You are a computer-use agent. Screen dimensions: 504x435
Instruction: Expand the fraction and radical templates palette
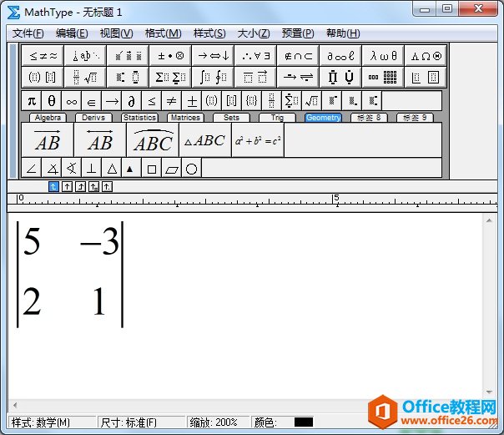86,78
